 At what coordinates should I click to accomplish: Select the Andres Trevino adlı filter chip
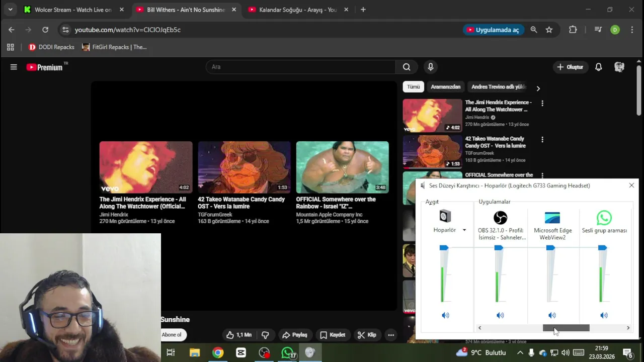[x=498, y=87]
